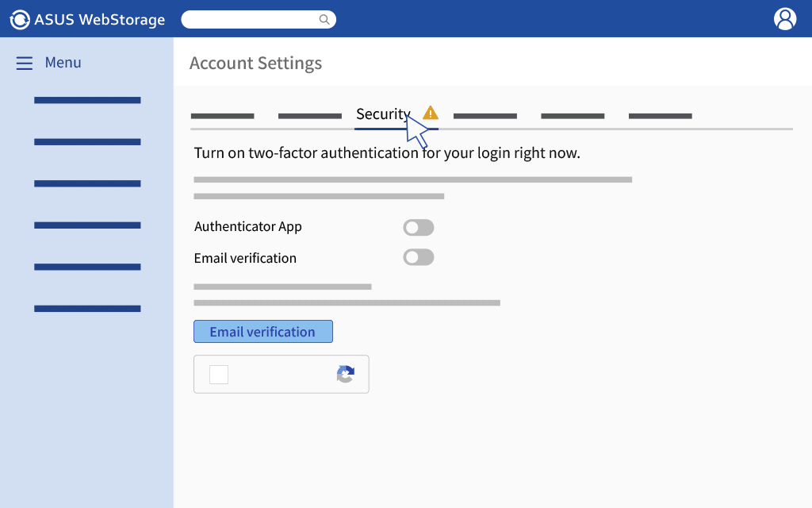Viewport: 812px width, 508px height.
Task: Select the Security tab
Action: pyautogui.click(x=383, y=114)
